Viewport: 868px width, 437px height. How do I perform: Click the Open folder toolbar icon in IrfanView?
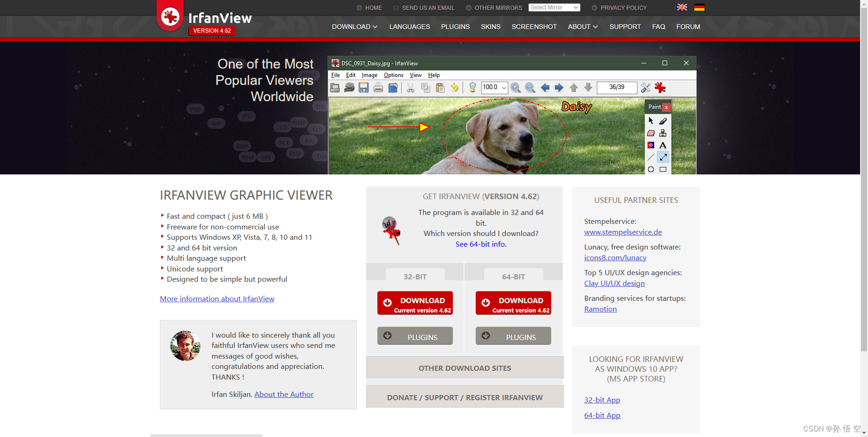click(335, 88)
